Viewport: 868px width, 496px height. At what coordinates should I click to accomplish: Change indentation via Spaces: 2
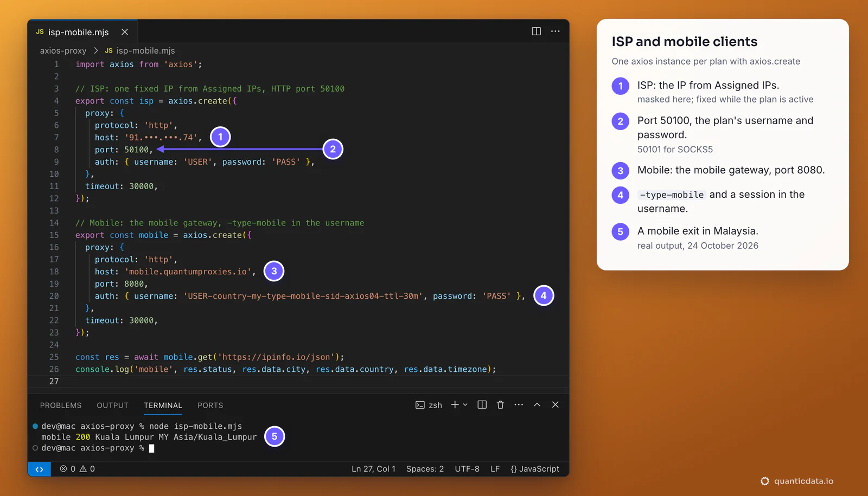coord(425,469)
